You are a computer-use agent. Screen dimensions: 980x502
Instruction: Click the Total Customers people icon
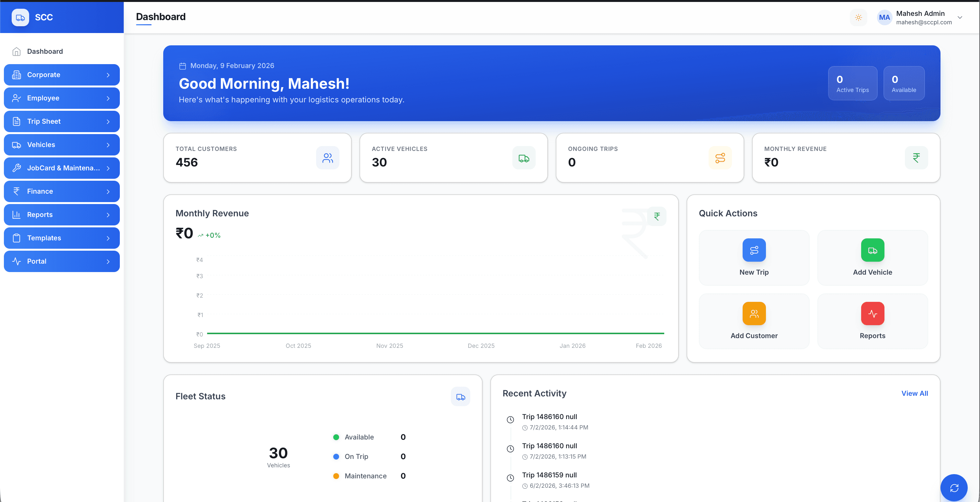click(327, 158)
